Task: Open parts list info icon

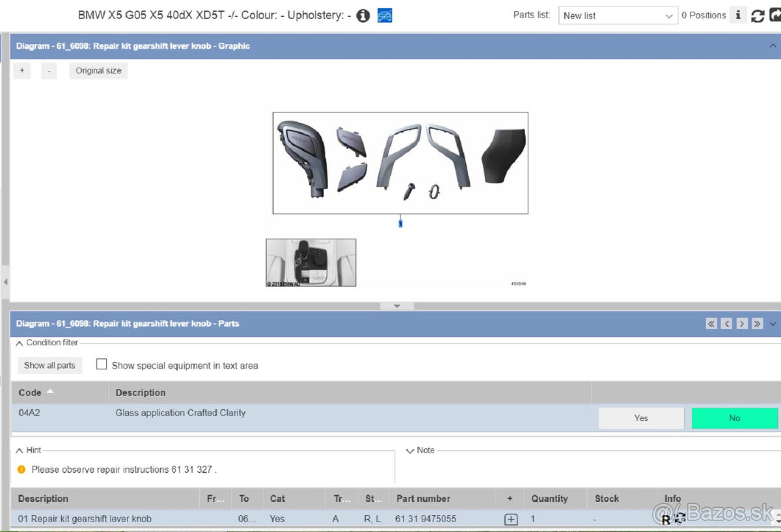Action: [737, 15]
